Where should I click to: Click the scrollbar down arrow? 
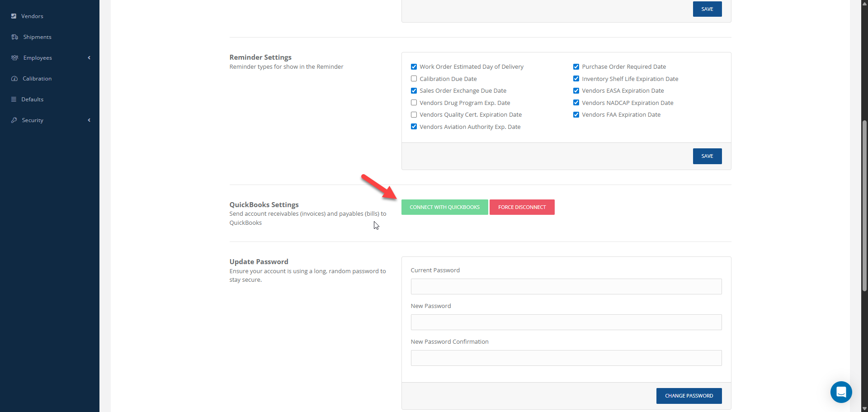click(x=864, y=408)
